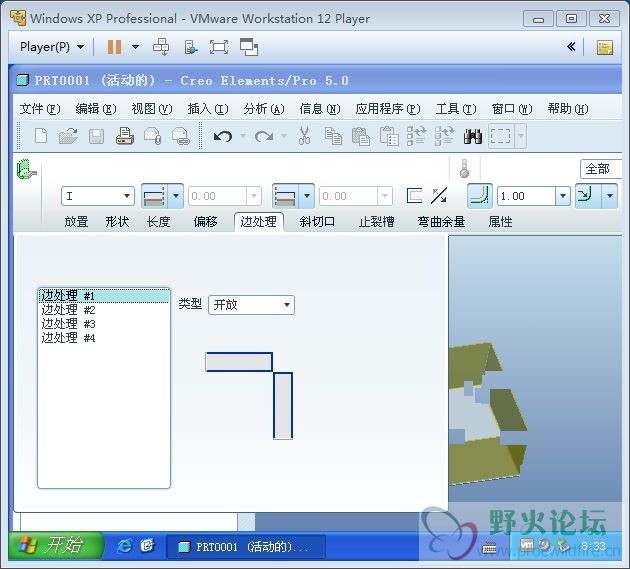The height and width of the screenshot is (569, 630).
Task: Open the 应用程序(P) menu
Action: pyautogui.click(x=388, y=109)
